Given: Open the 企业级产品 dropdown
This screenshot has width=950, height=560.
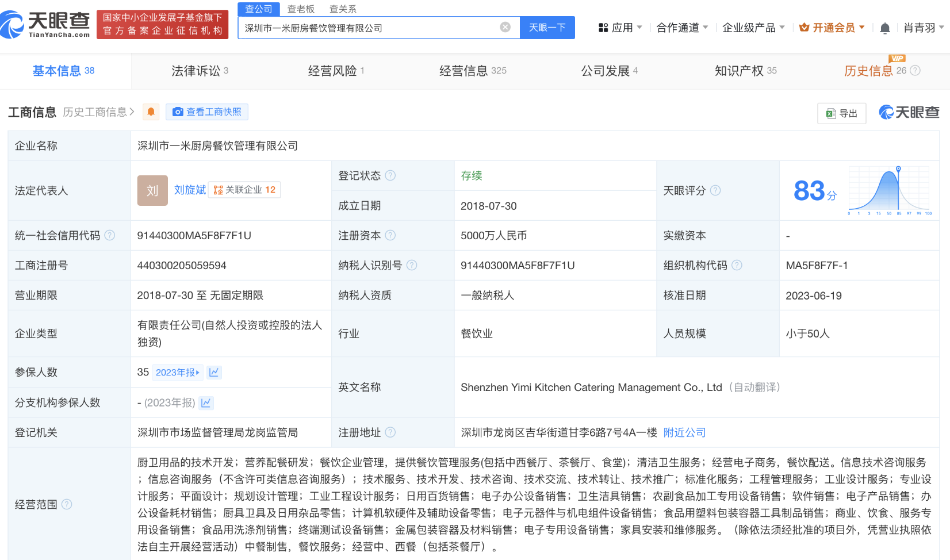Looking at the screenshot, I should [x=753, y=28].
